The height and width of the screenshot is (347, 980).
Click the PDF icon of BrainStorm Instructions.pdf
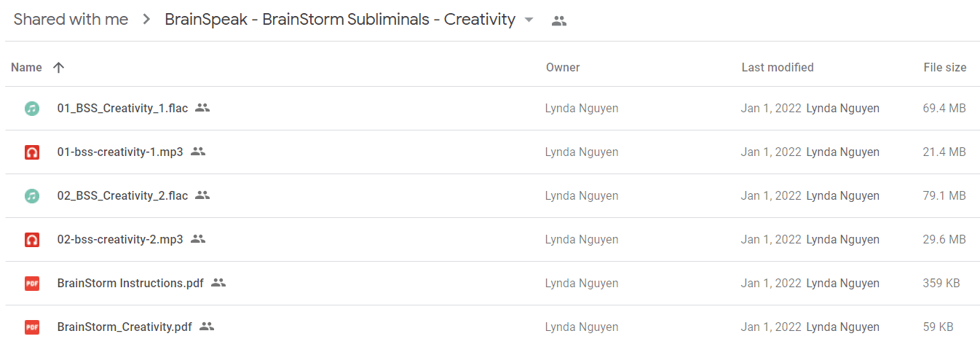click(x=31, y=284)
